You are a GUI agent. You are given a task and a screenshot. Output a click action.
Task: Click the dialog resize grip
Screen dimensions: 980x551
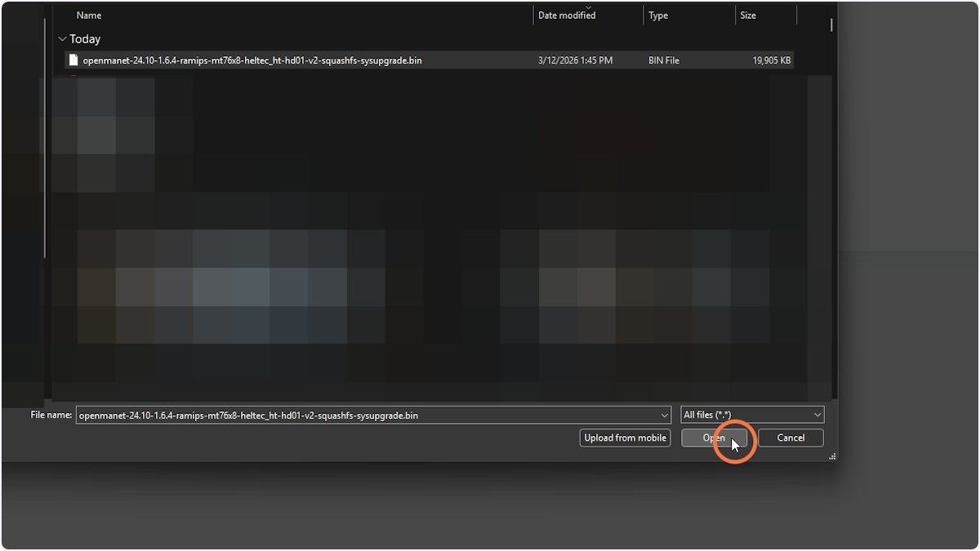coord(831,455)
